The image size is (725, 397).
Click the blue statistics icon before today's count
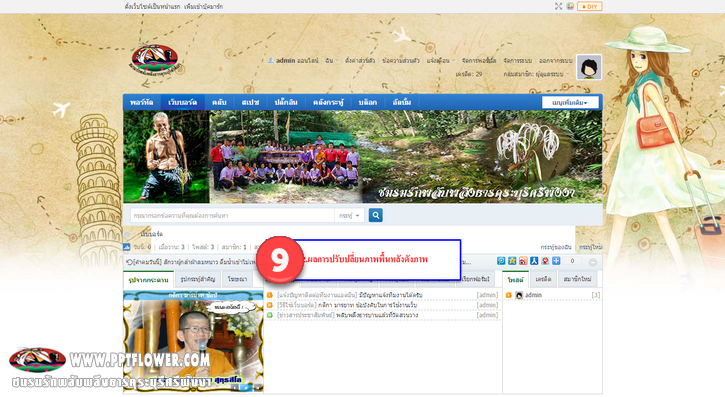click(127, 247)
